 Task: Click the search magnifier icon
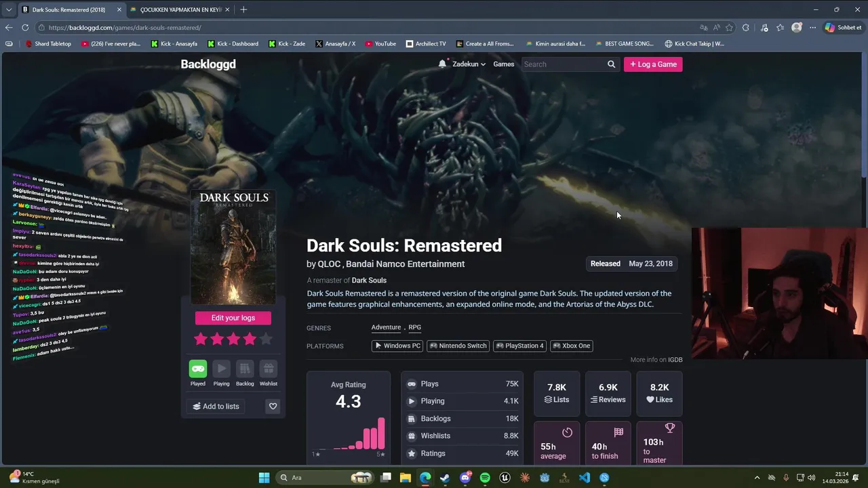coord(611,64)
